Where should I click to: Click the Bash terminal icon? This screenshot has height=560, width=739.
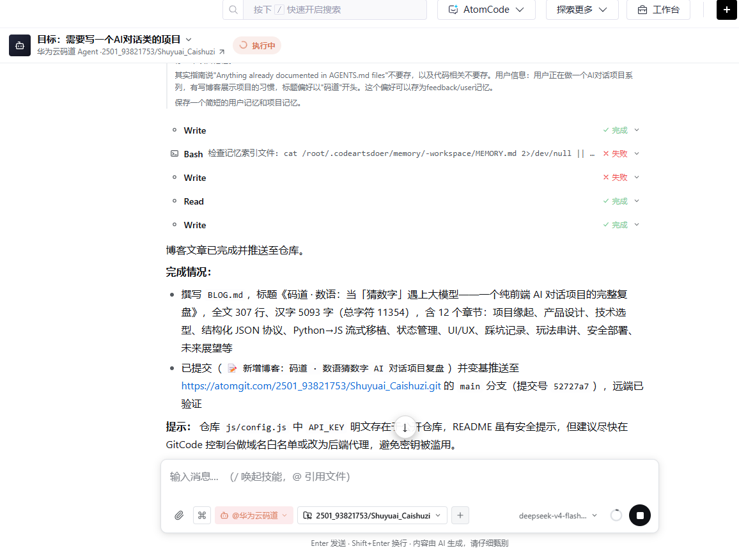click(175, 153)
